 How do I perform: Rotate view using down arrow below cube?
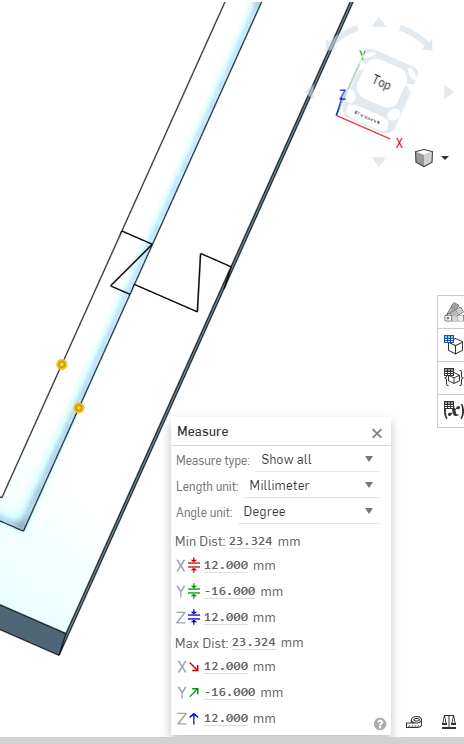pos(379,161)
